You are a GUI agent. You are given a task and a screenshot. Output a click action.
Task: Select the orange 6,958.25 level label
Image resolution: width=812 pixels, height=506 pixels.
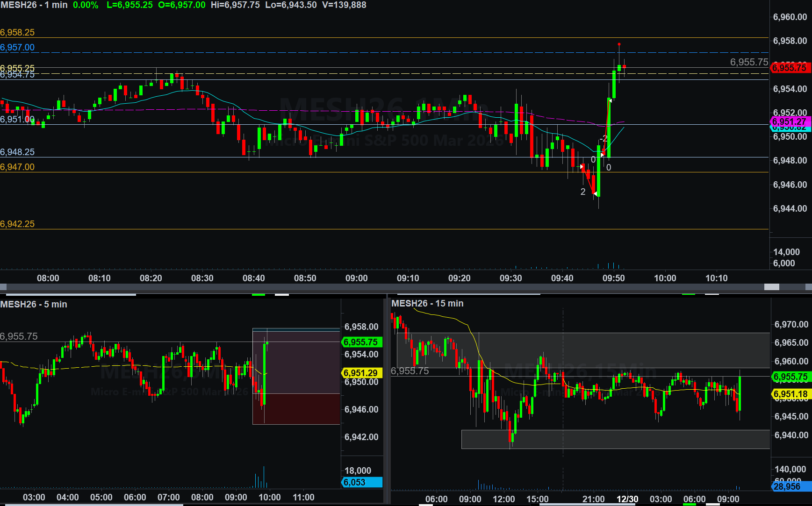pyautogui.click(x=17, y=32)
